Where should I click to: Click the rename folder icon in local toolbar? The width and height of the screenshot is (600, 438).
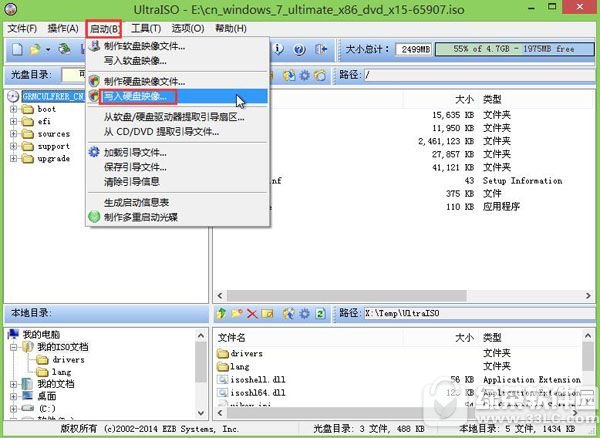pyautogui.click(x=267, y=314)
